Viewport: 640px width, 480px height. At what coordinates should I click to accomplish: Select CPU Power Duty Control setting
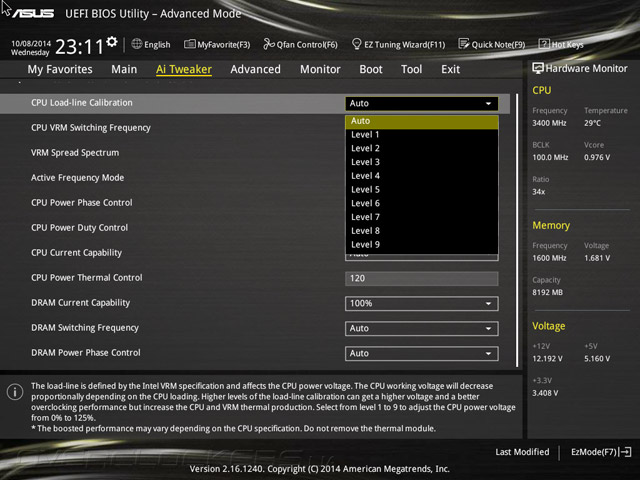click(80, 228)
